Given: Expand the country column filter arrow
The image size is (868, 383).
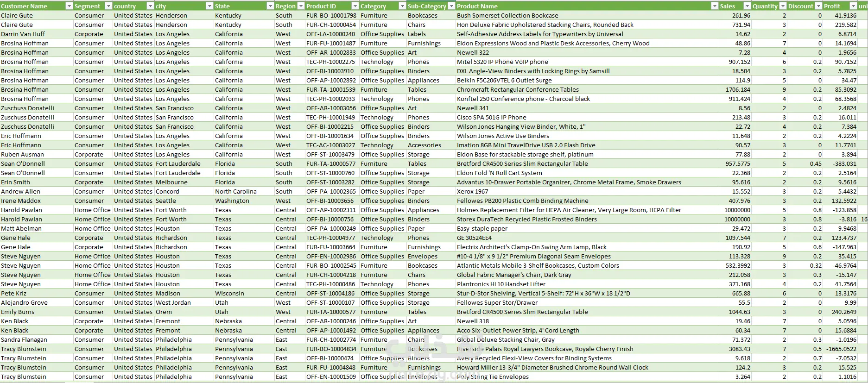Looking at the screenshot, I should [150, 6].
